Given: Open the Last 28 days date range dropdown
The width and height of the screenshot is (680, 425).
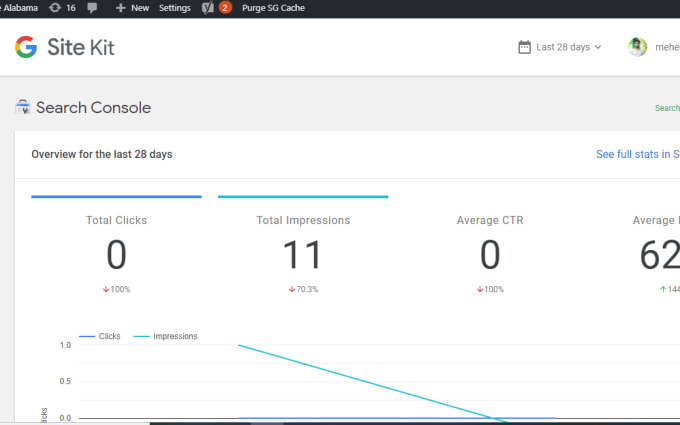Looking at the screenshot, I should [560, 47].
